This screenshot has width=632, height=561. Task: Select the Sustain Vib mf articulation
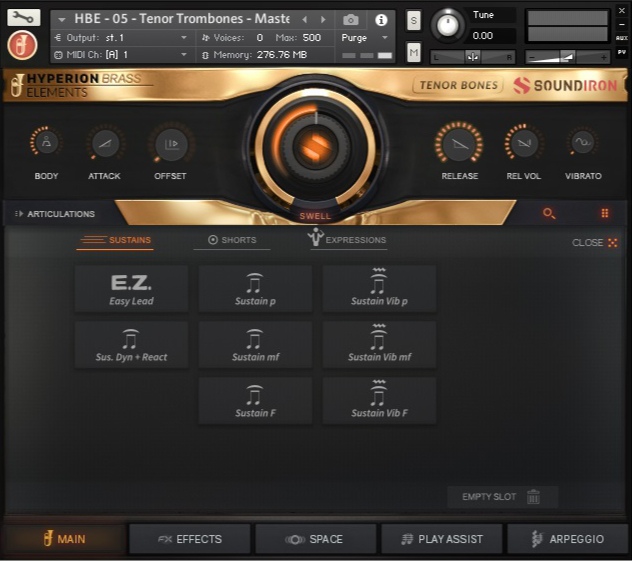[379, 345]
